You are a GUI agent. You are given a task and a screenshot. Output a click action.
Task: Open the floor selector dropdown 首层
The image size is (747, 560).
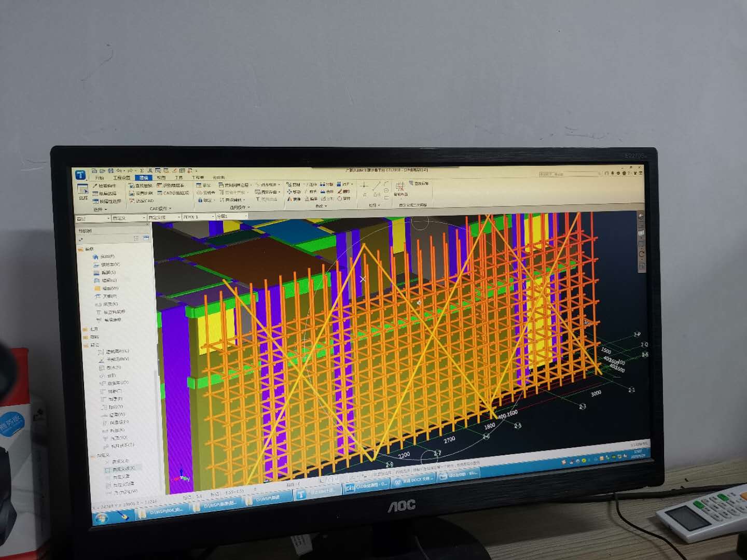pyautogui.click(x=93, y=218)
